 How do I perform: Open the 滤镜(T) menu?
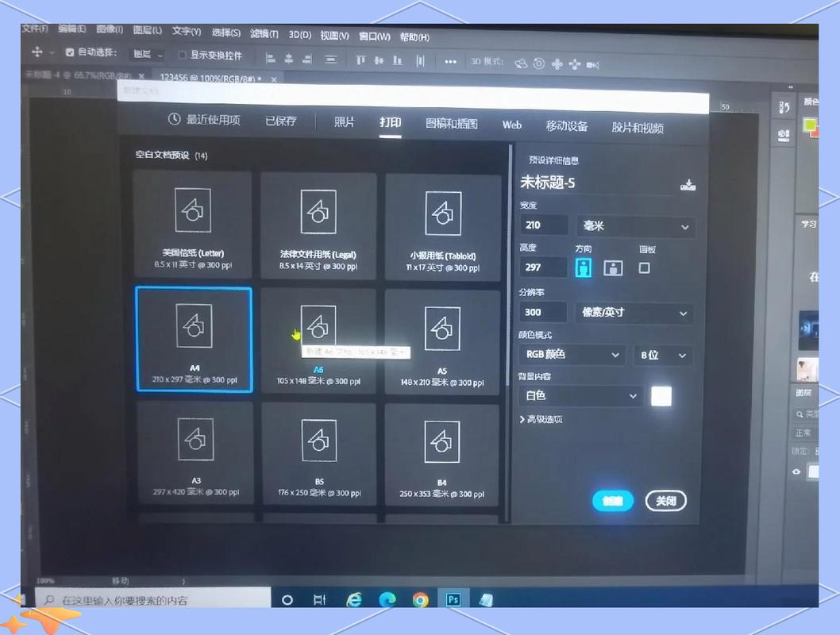[264, 33]
